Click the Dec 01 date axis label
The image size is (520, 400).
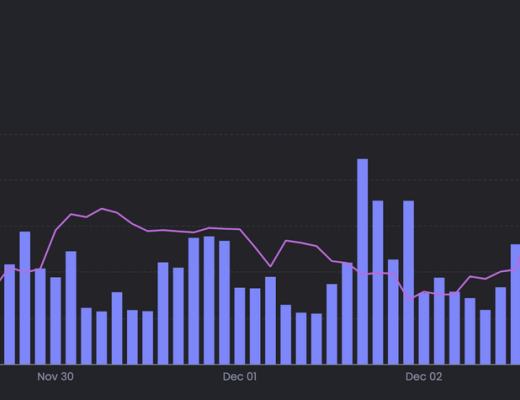point(240,377)
